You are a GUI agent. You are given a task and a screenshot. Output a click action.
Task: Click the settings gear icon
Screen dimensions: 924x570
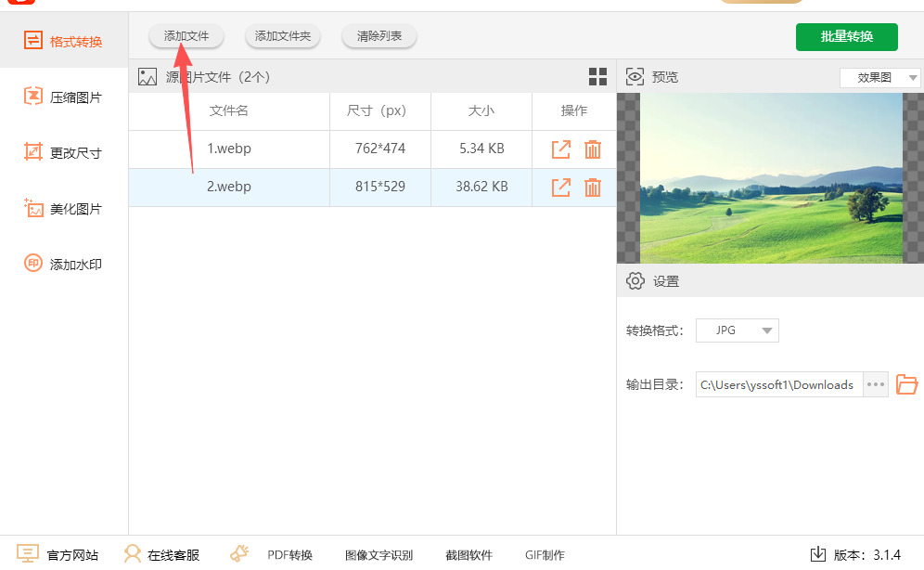(x=635, y=281)
